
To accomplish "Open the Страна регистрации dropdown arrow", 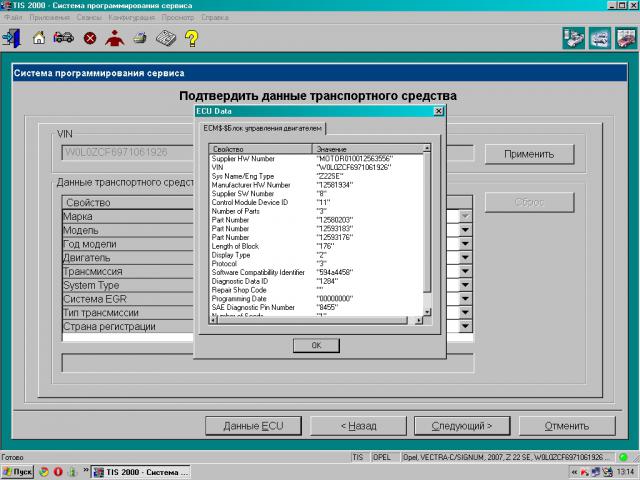I will click(465, 326).
